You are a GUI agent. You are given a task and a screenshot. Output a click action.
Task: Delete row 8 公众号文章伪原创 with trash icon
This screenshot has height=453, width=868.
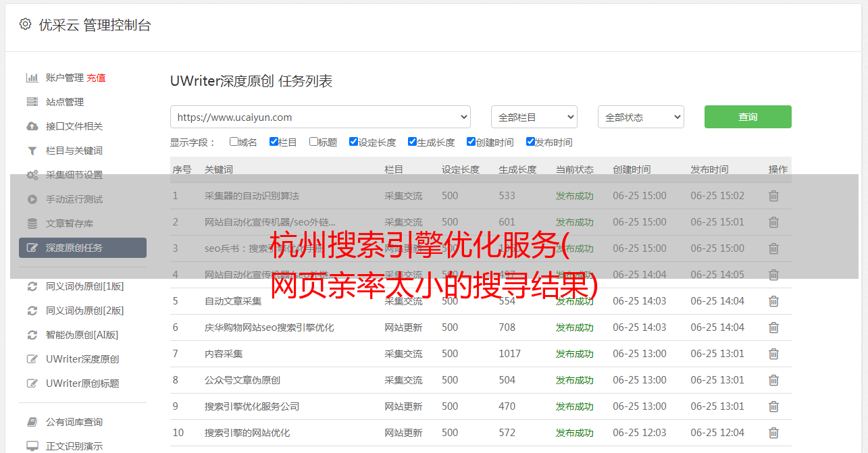click(773, 380)
